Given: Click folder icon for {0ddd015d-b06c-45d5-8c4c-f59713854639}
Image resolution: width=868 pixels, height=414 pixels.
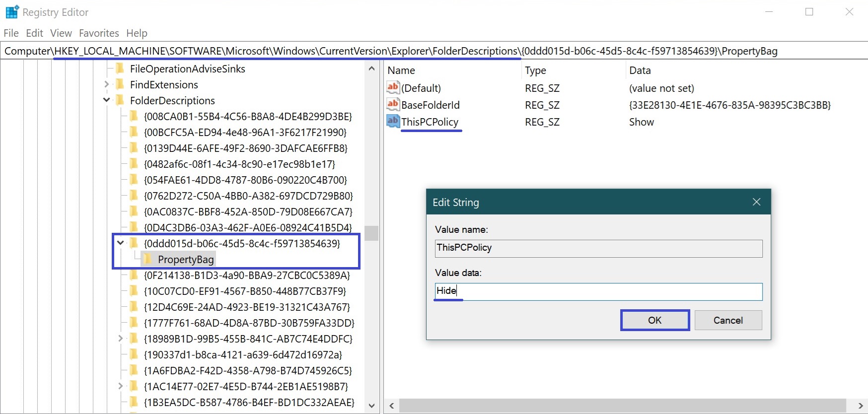Looking at the screenshot, I should pyautogui.click(x=134, y=243).
